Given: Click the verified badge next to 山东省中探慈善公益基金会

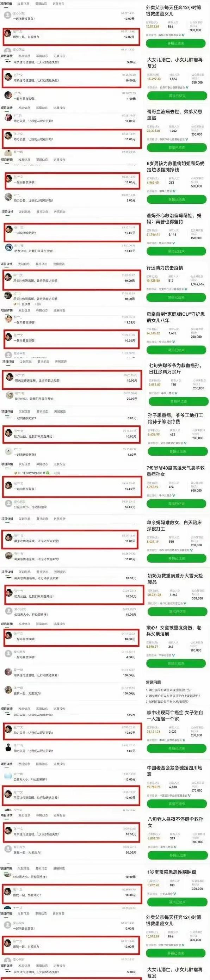Looking at the screenshot, I should pyautogui.click(x=191, y=550).
